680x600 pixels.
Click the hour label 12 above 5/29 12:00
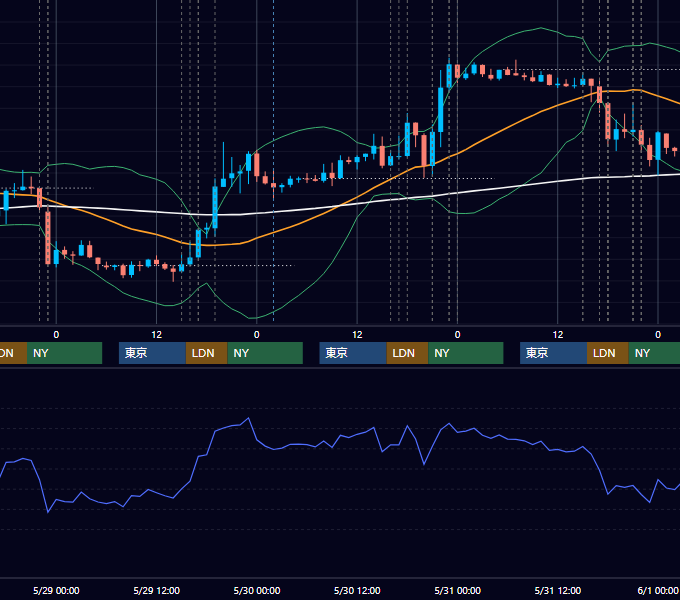point(157,335)
